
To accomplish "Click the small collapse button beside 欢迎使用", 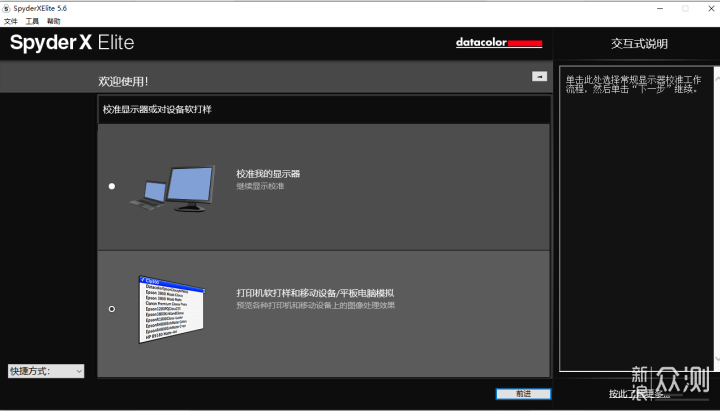I will (539, 76).
